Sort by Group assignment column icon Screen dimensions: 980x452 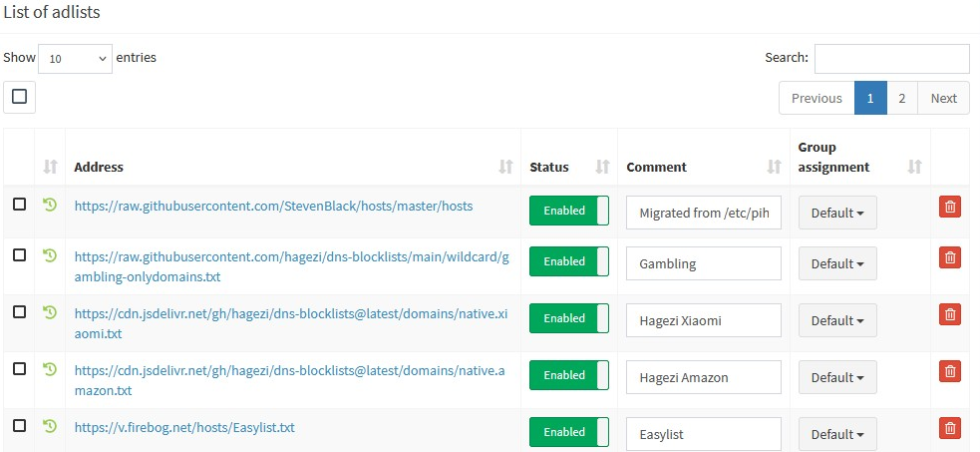pos(914,167)
